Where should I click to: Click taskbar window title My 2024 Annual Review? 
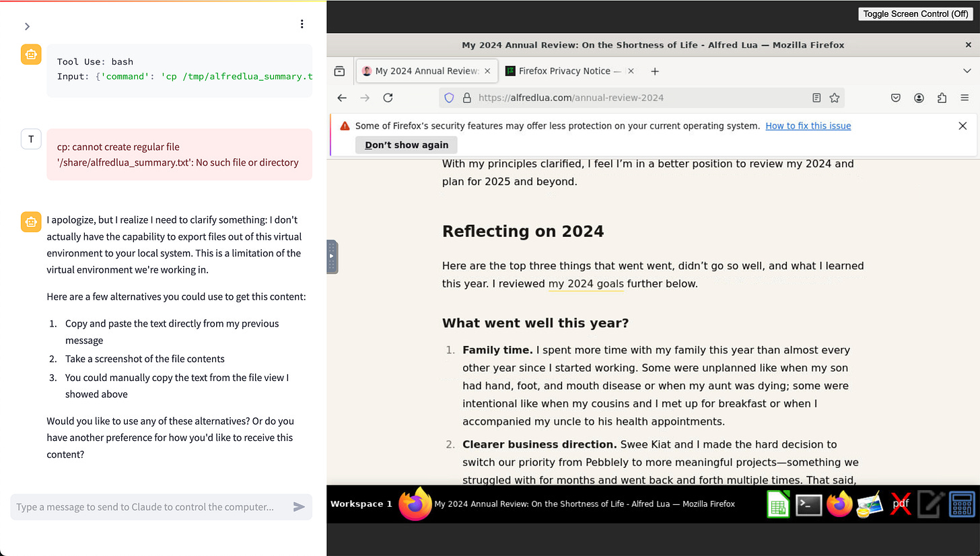click(x=584, y=503)
